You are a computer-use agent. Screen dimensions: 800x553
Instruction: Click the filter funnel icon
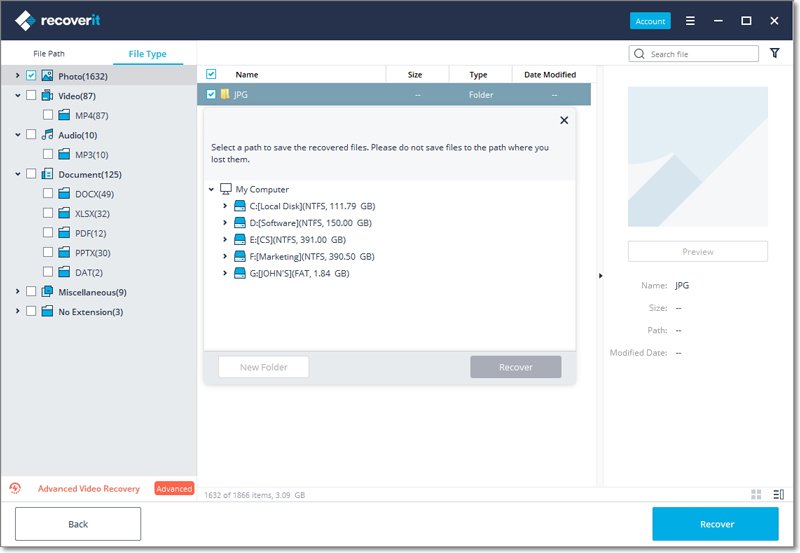(775, 54)
